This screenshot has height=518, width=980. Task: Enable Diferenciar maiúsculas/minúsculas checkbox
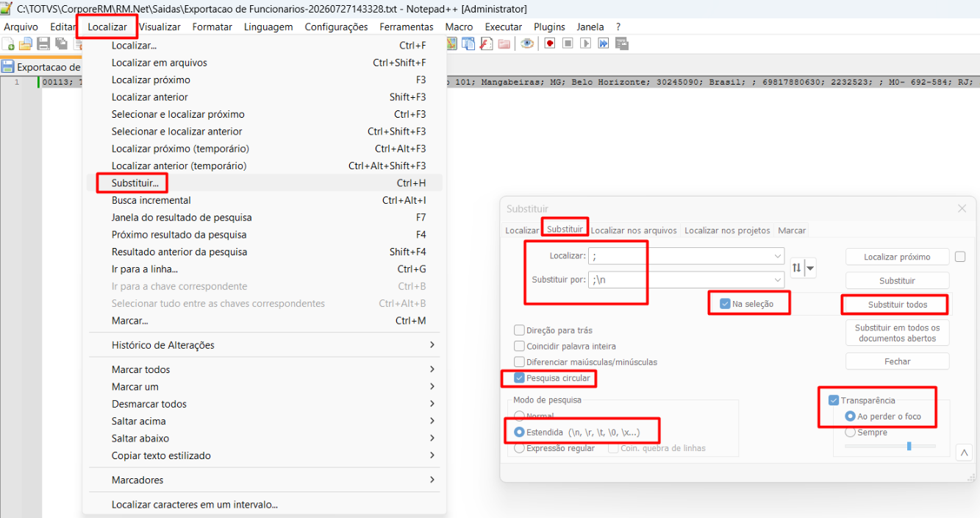520,362
